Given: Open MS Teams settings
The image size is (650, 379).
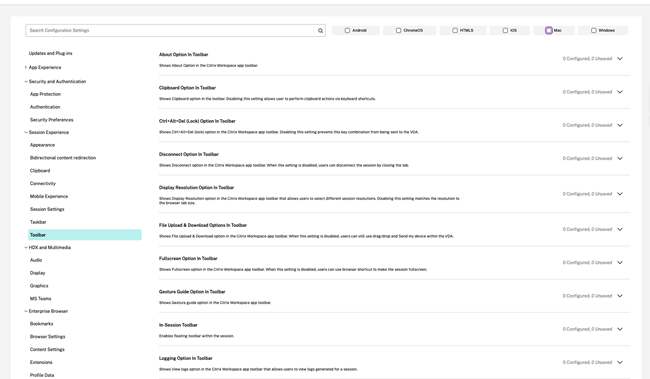Looking at the screenshot, I should 40,299.
